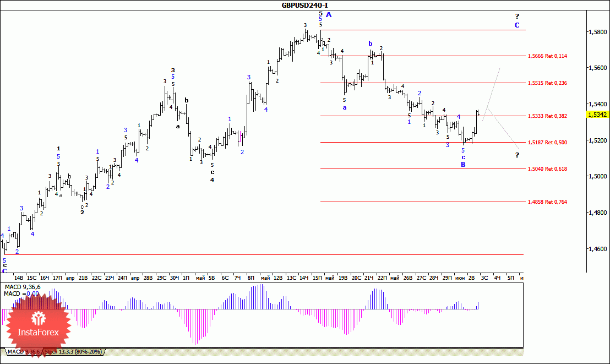The image size is (610, 364).
Task: Switch to the MACD 9,36,6 indicator tab
Action: tap(23, 351)
